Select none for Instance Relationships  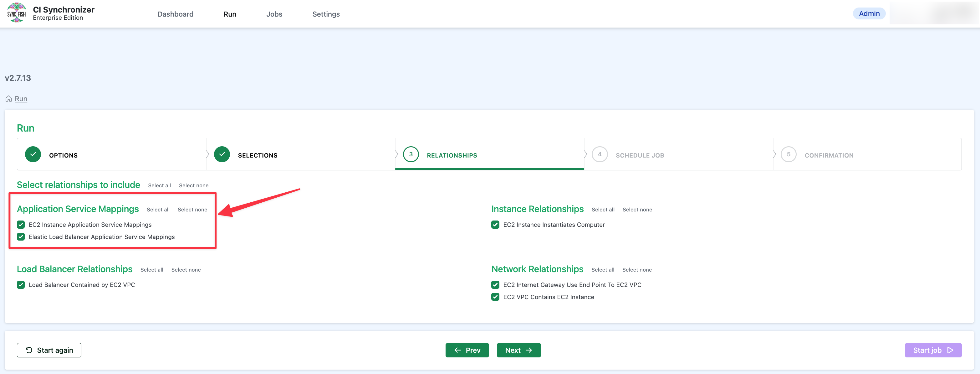coord(637,210)
